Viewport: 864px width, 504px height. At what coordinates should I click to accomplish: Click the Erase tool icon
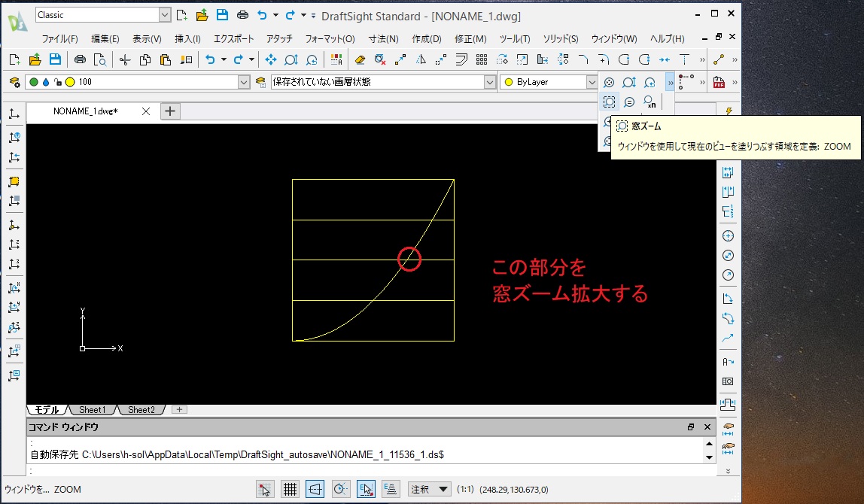[360, 59]
